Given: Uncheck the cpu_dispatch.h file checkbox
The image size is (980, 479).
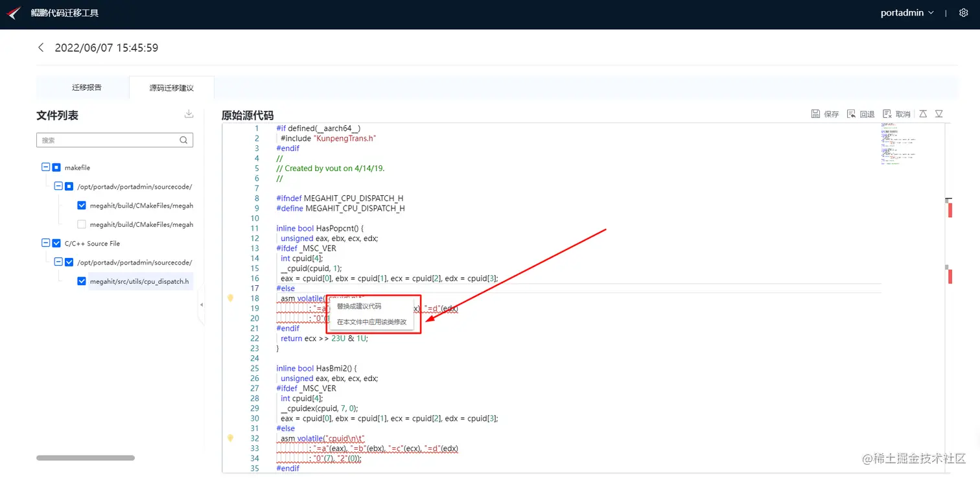Looking at the screenshot, I should (x=82, y=281).
